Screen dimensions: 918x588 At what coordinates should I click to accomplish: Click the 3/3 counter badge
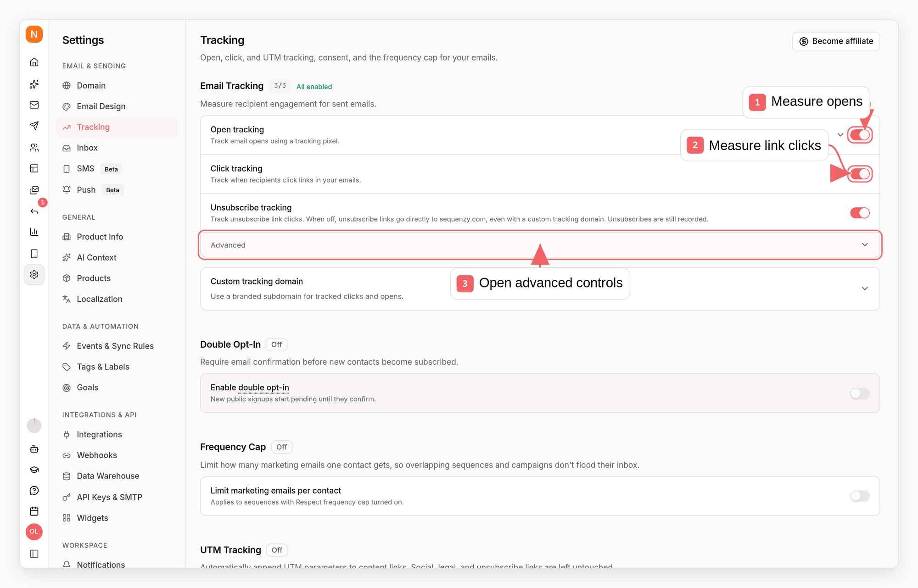(x=280, y=86)
